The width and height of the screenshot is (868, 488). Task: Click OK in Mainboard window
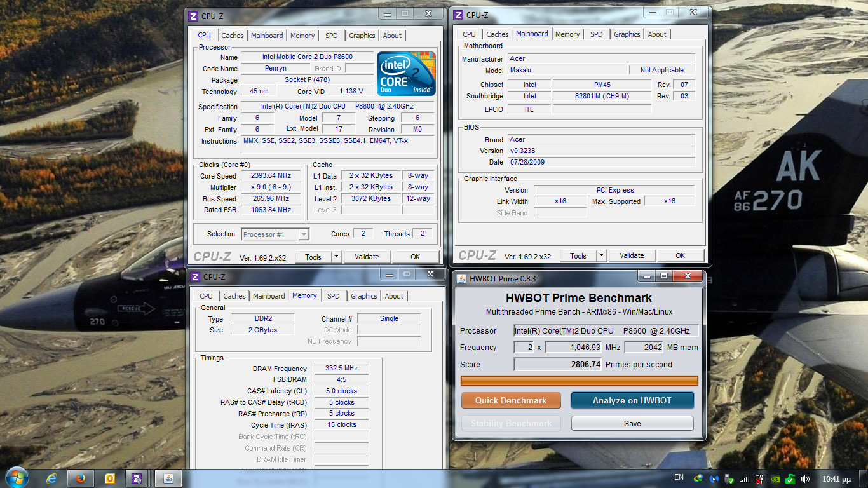point(680,255)
